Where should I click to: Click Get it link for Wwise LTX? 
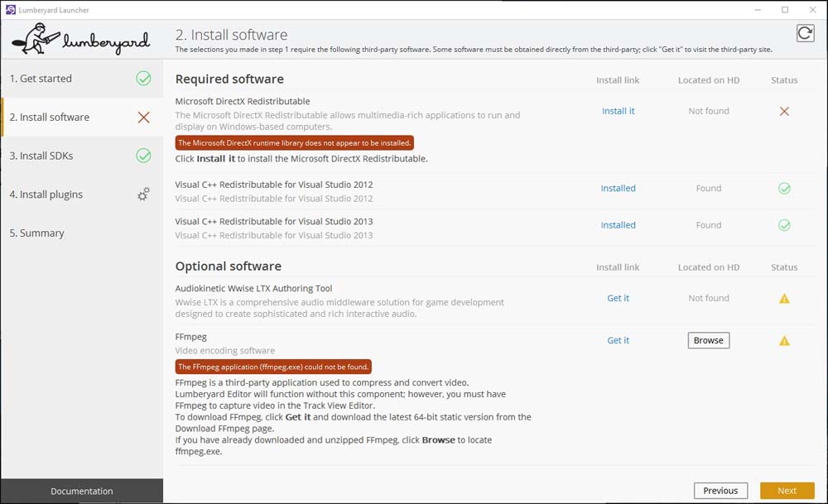click(x=618, y=298)
